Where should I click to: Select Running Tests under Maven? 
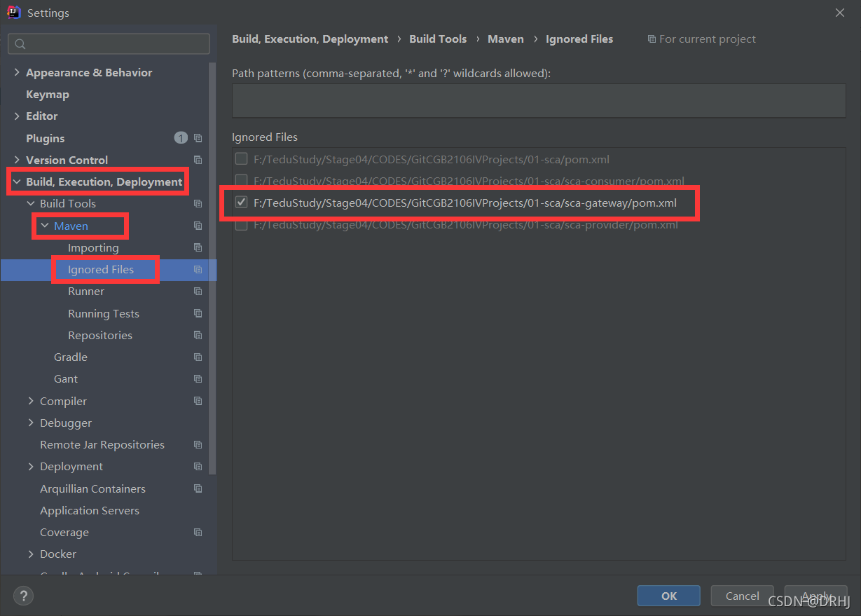[104, 313]
